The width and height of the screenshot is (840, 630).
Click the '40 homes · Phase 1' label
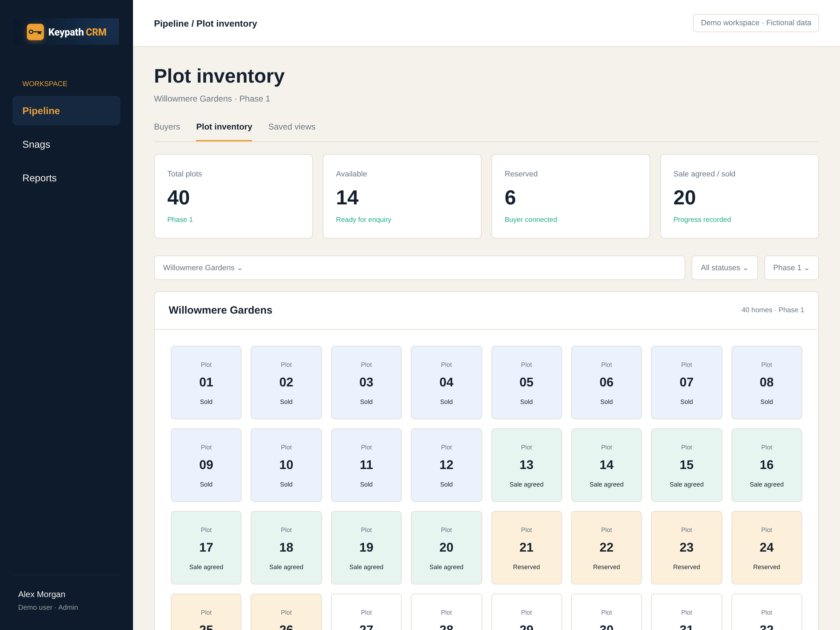click(772, 310)
